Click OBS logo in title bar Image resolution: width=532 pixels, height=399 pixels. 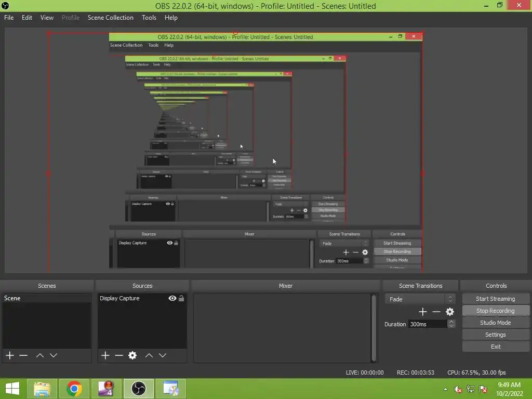5,6
